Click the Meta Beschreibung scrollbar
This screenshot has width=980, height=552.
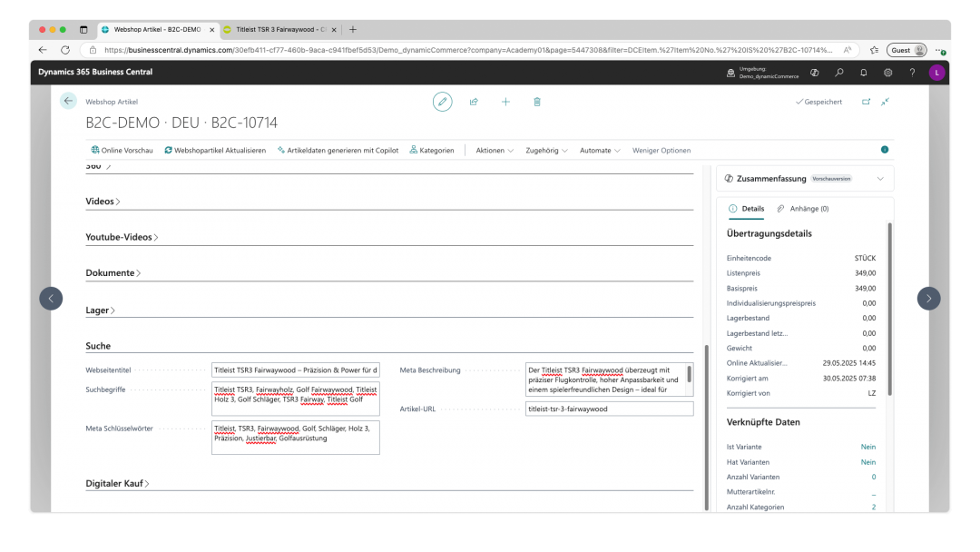[x=690, y=374]
